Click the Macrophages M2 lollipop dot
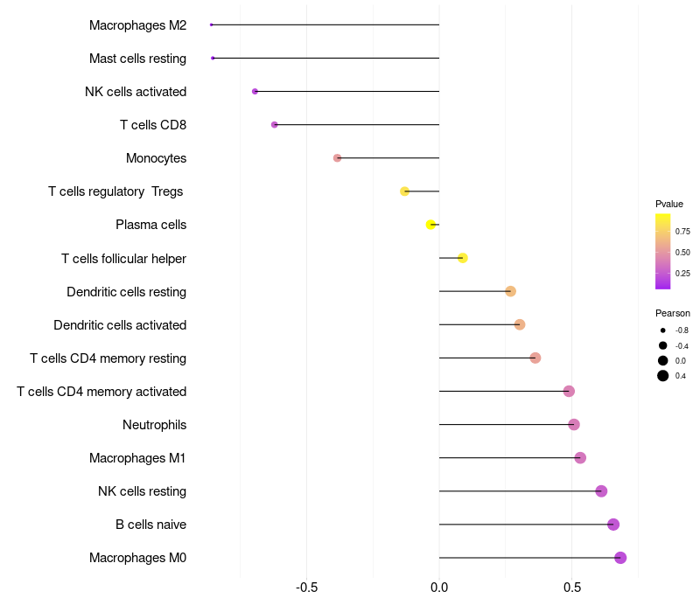 212,24
